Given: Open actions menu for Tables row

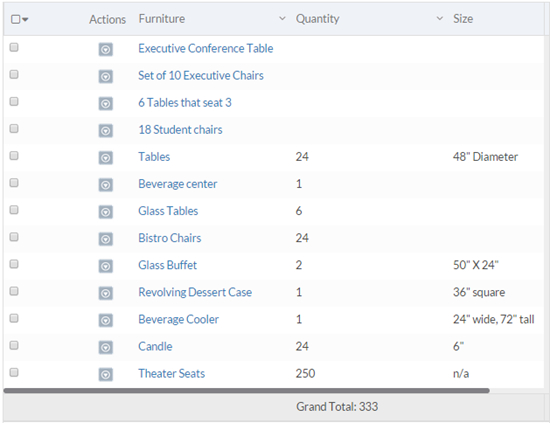Looking at the screenshot, I should [x=106, y=158].
